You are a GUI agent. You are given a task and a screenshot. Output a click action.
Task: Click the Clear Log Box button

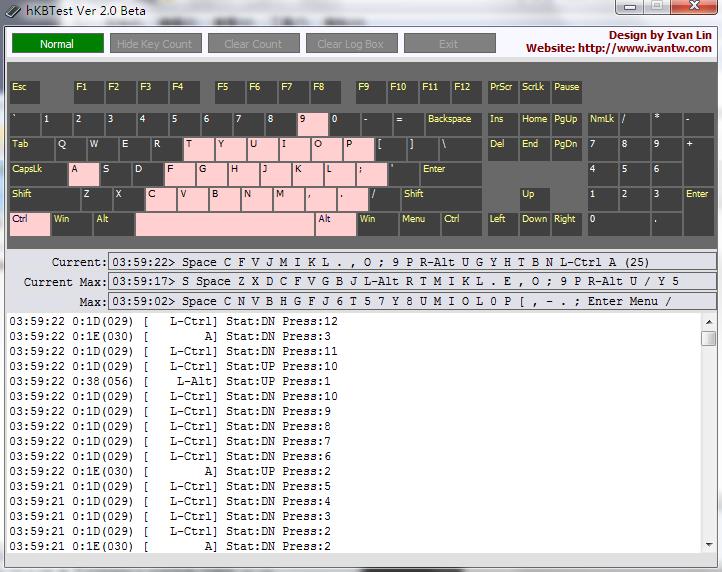[350, 44]
